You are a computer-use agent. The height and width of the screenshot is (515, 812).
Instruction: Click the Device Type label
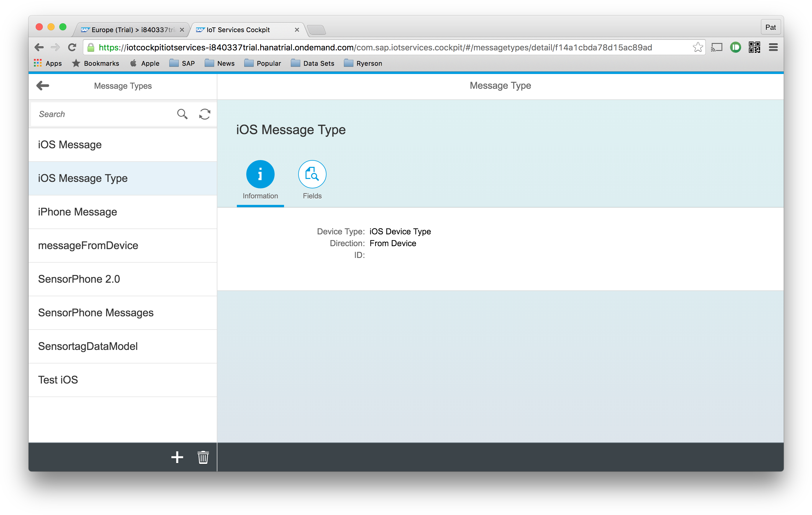341,231
